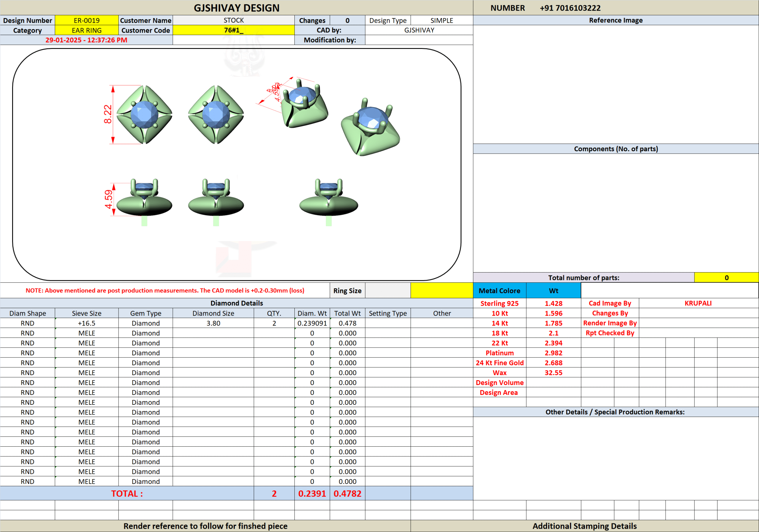The width and height of the screenshot is (759, 532).
Task: Select the second top-view earring render
Action: coord(216,114)
